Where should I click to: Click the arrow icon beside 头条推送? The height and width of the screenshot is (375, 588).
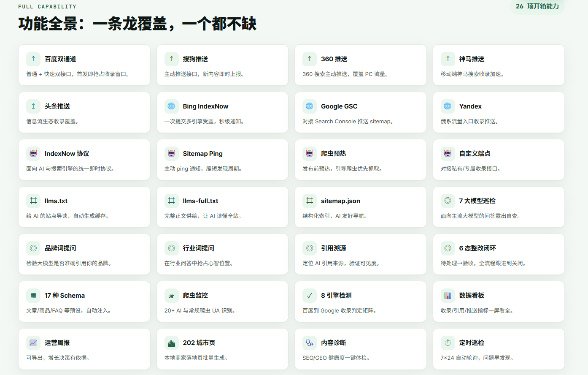[33, 106]
